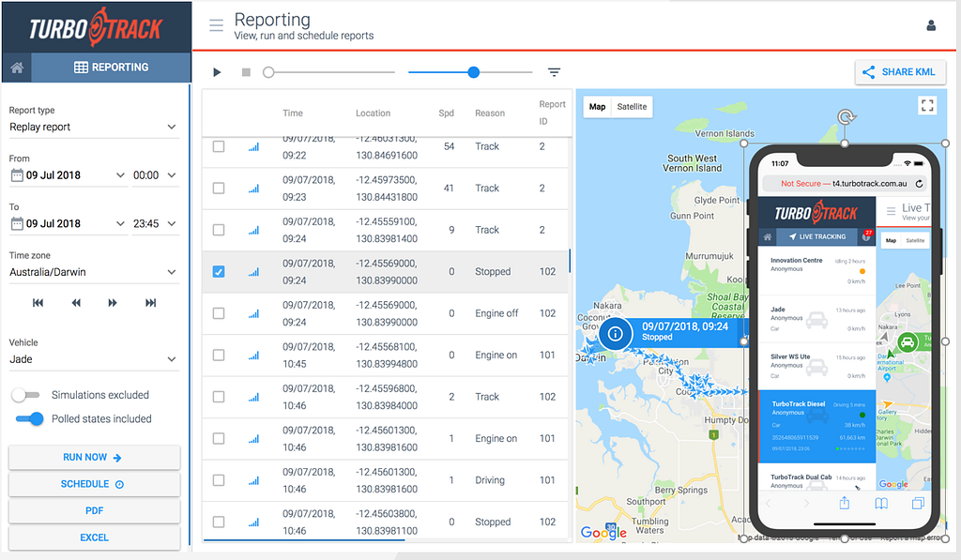
Task: Switch map to Satellite view
Action: (632, 107)
